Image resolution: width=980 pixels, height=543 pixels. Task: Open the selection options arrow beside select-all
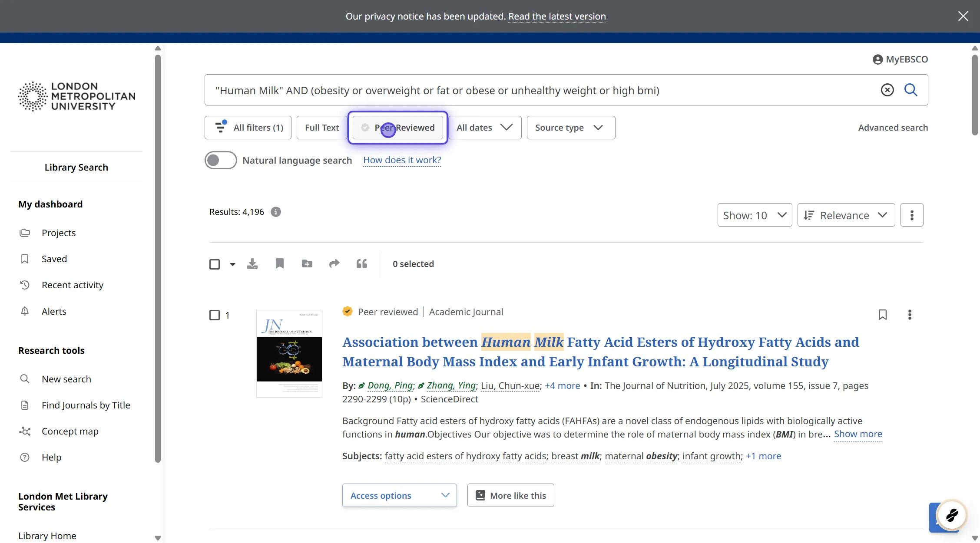(232, 264)
